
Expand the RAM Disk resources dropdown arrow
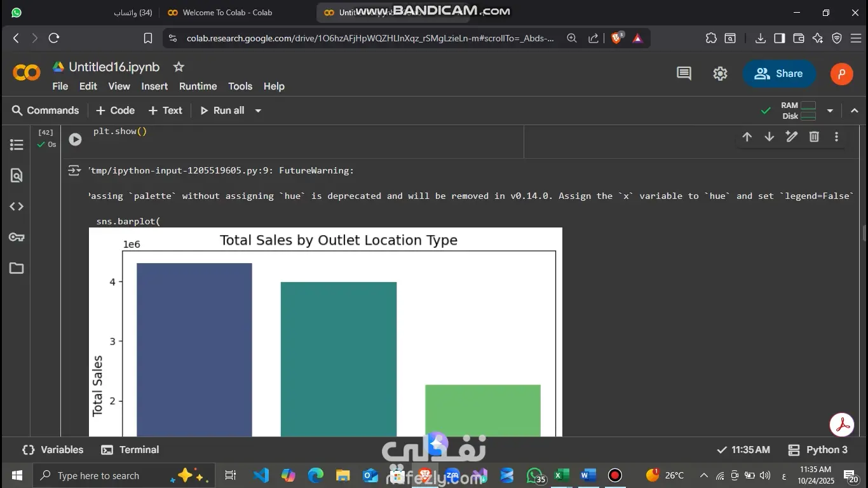point(829,111)
